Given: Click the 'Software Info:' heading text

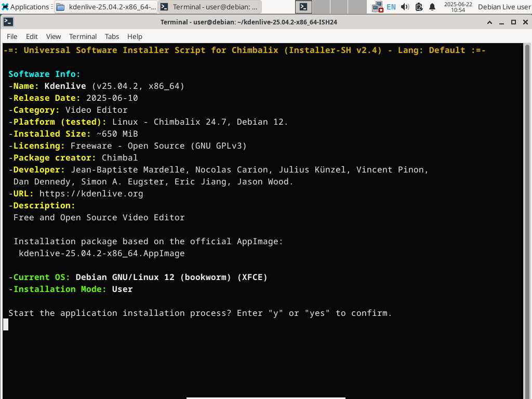Looking at the screenshot, I should pyautogui.click(x=45, y=74).
